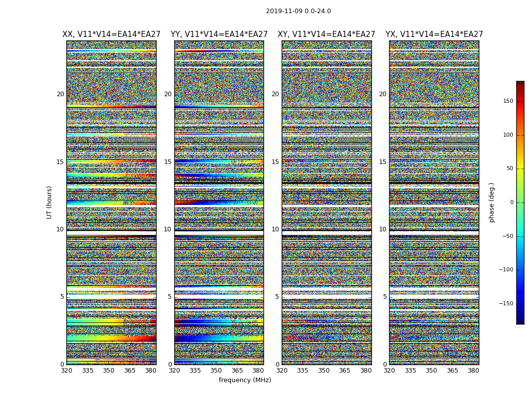Click the 10 hour tick on YY panel
This screenshot has height=405, width=532.
[168, 229]
